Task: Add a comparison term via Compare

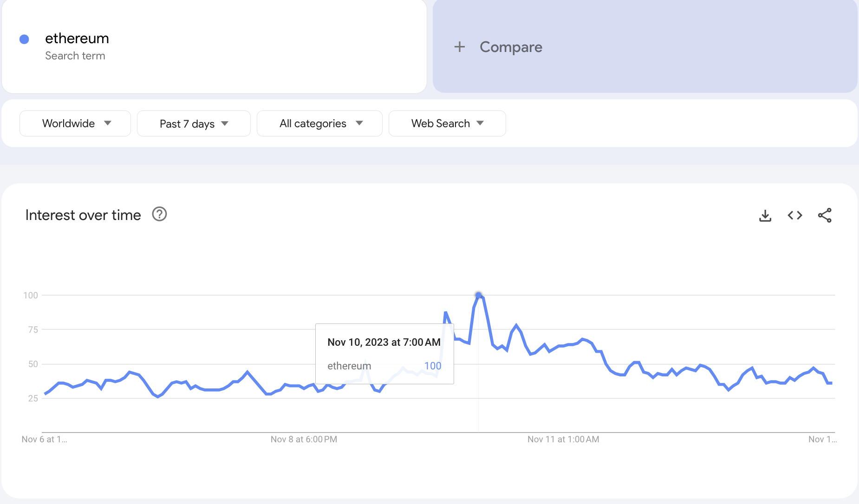Action: coord(511,47)
